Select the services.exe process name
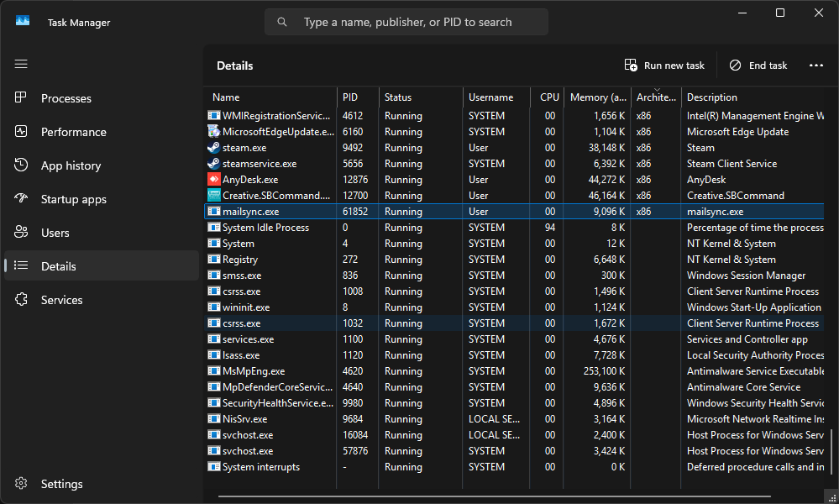 tap(249, 339)
